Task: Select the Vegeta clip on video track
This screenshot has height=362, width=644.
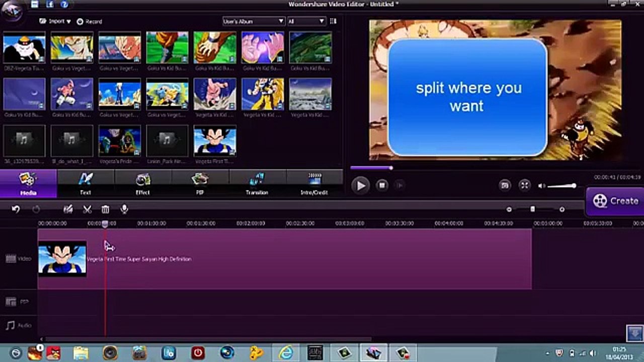Action: click(285, 259)
